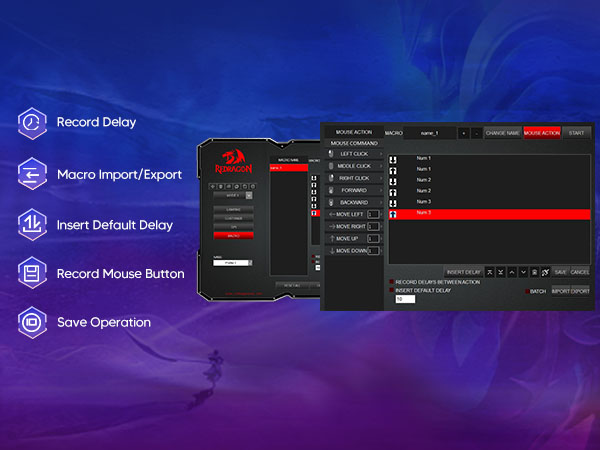
Task: Click the Record Delay clock icon
Action: (33, 123)
